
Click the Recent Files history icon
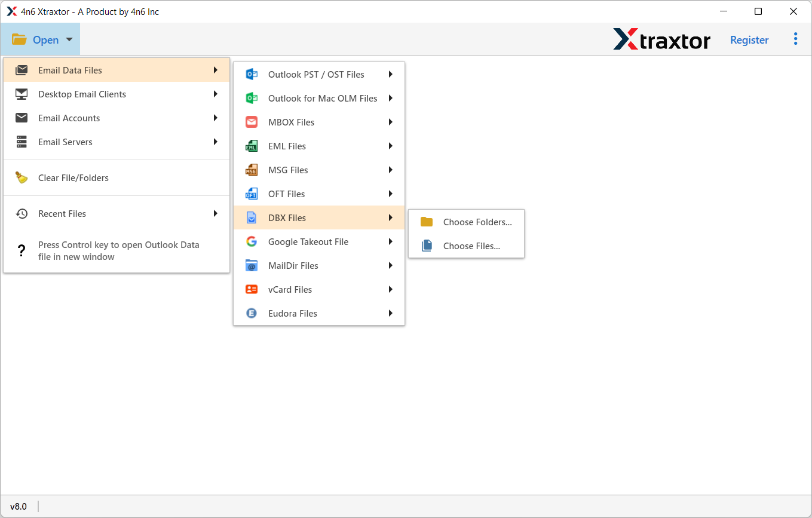point(22,213)
